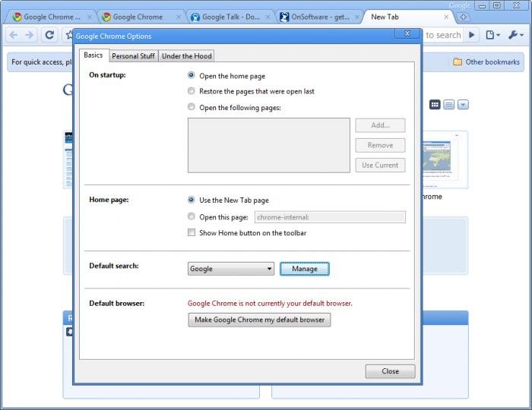Switch to the Basics tab
532x410 pixels.
coord(93,55)
